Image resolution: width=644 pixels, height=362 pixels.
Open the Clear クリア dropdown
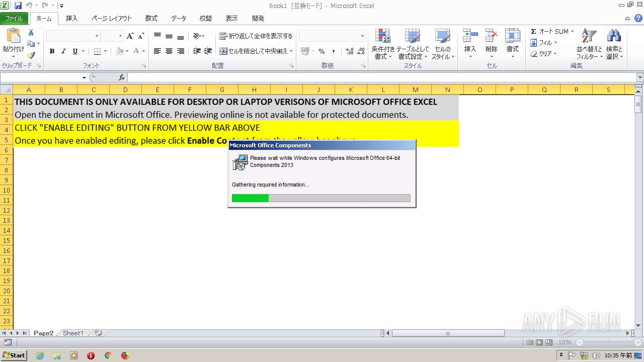pyautogui.click(x=543, y=54)
